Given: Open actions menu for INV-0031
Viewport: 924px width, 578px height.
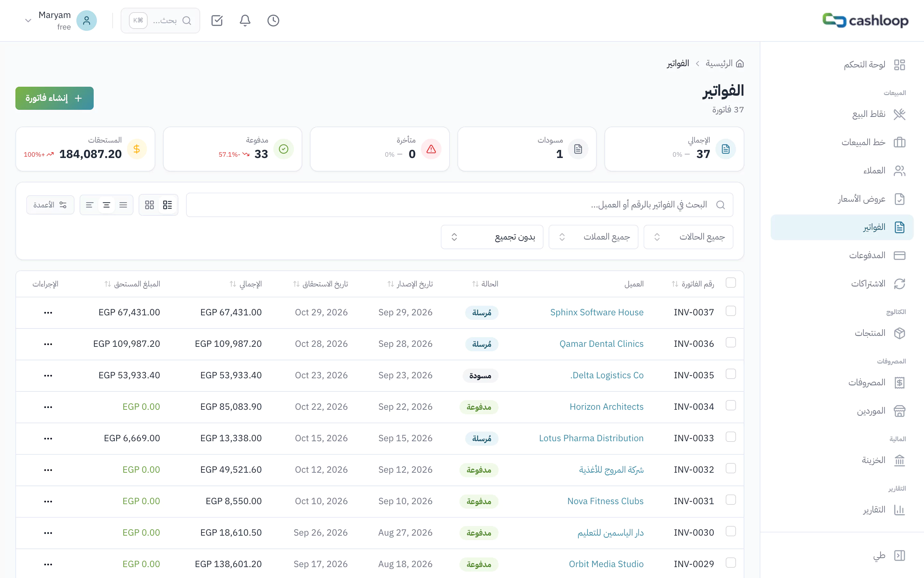Looking at the screenshot, I should click(x=48, y=501).
